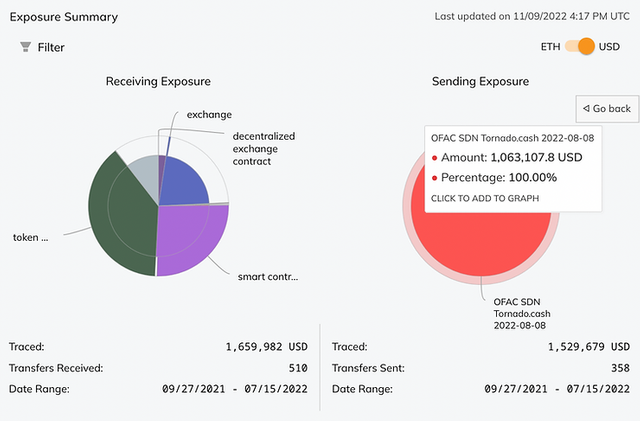Image resolution: width=640 pixels, height=421 pixels.
Task: Select the purple smart contract pie slice
Action: (x=192, y=237)
